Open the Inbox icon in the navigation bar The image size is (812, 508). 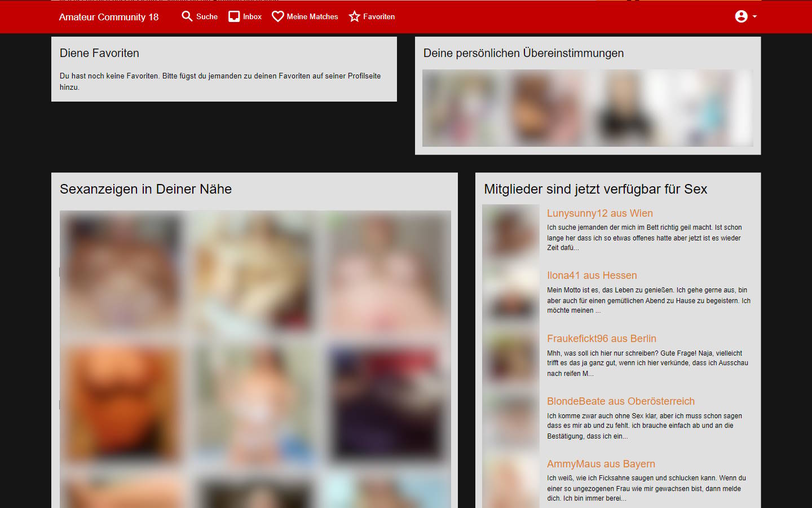(233, 16)
